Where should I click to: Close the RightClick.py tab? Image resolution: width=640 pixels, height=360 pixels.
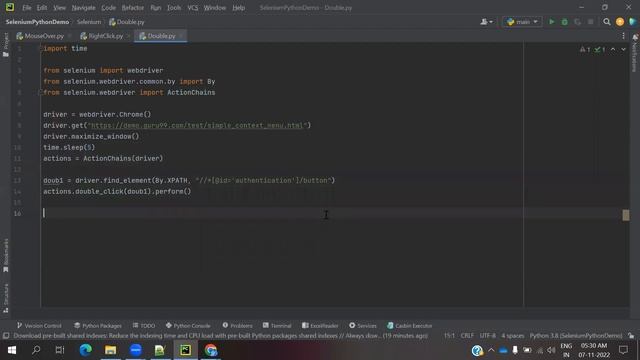(x=128, y=36)
